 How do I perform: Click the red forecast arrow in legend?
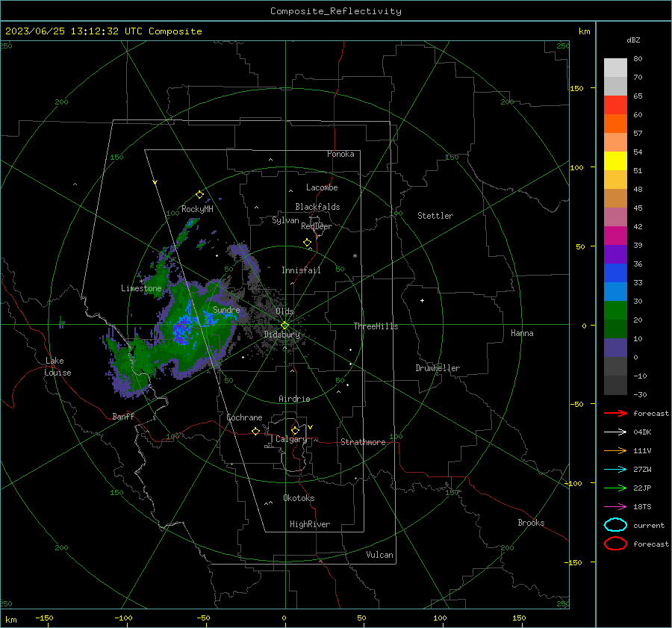tap(615, 413)
